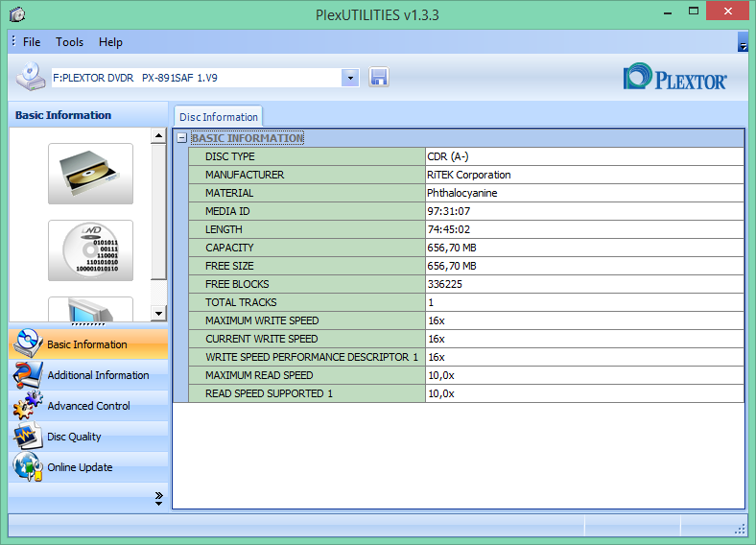Select the TOTAL TRACKS row label
Viewport: 756px width, 545px height.
click(241, 302)
